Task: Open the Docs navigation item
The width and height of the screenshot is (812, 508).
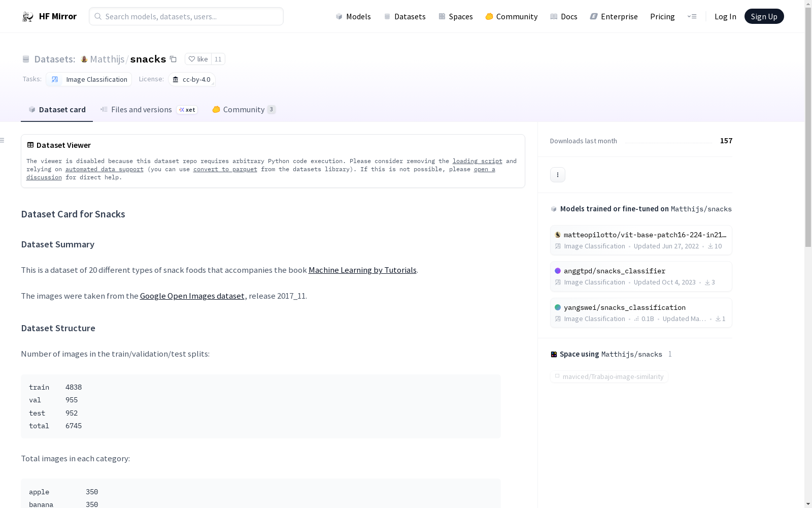Action: coord(564,16)
